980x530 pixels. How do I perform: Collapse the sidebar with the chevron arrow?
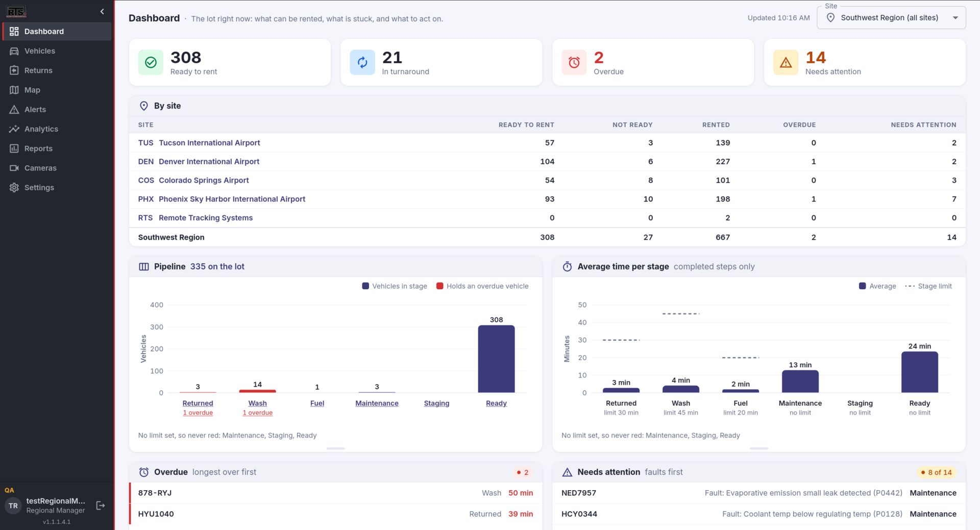[102, 11]
